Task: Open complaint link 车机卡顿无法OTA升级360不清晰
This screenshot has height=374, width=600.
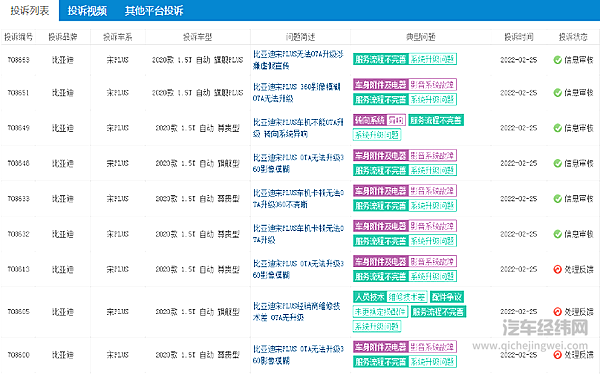Action: click(298, 199)
